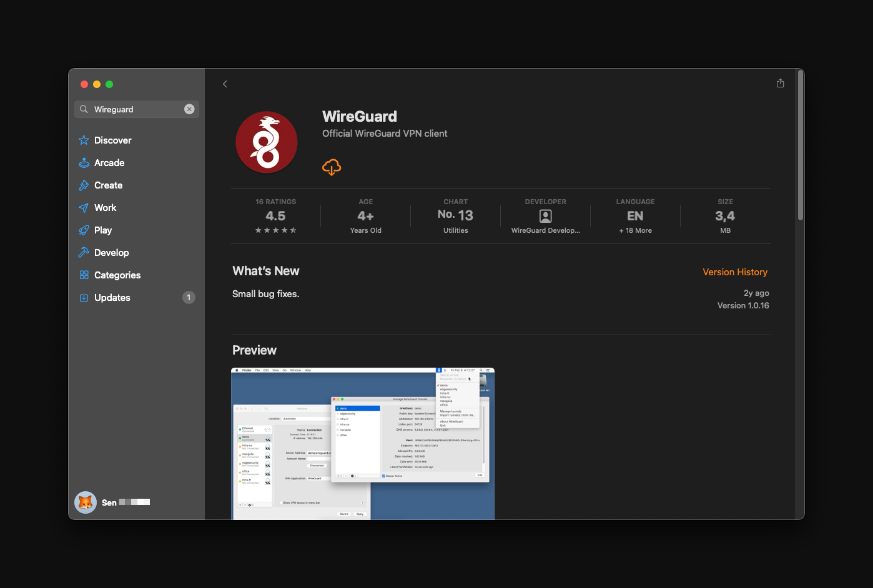The width and height of the screenshot is (873, 588).
Task: Click the back chevron button
Action: [x=225, y=84]
